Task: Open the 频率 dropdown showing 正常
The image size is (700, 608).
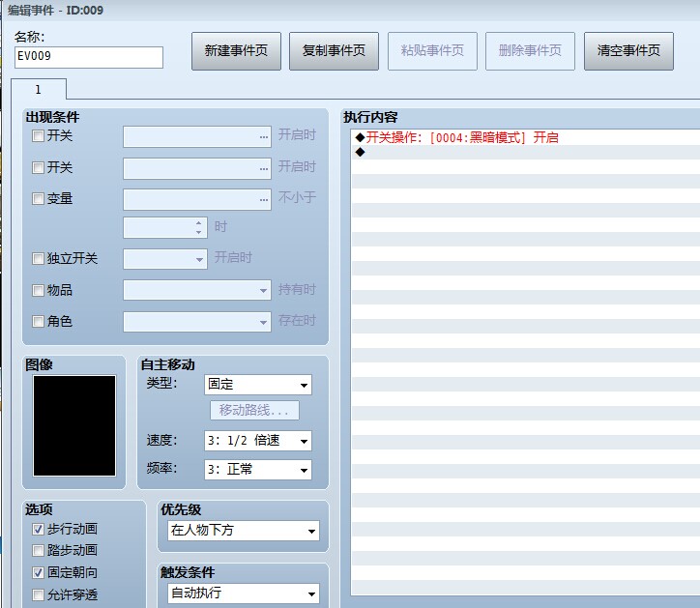Action: 257,470
